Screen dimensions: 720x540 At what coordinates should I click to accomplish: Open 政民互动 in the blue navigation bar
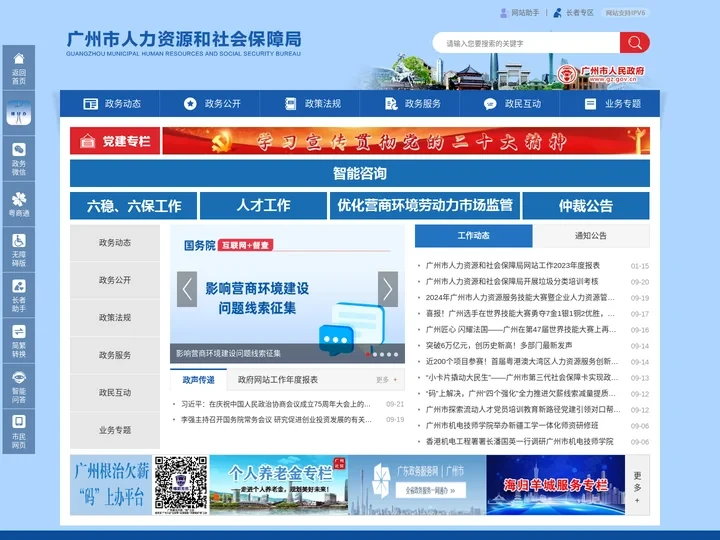511,104
